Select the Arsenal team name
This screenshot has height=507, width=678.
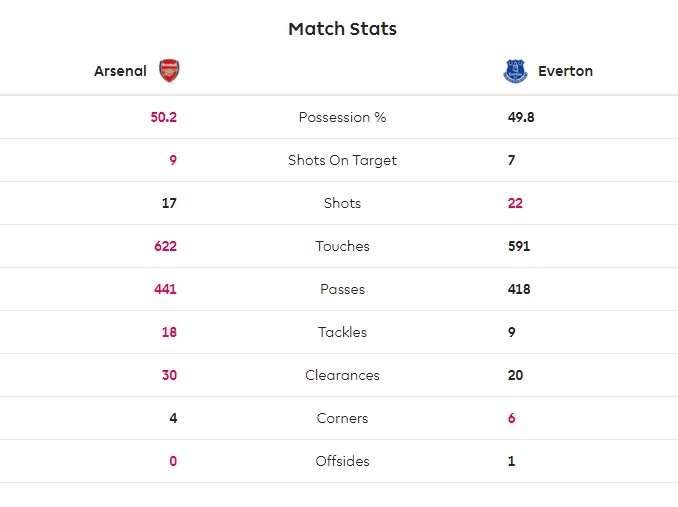[120, 71]
